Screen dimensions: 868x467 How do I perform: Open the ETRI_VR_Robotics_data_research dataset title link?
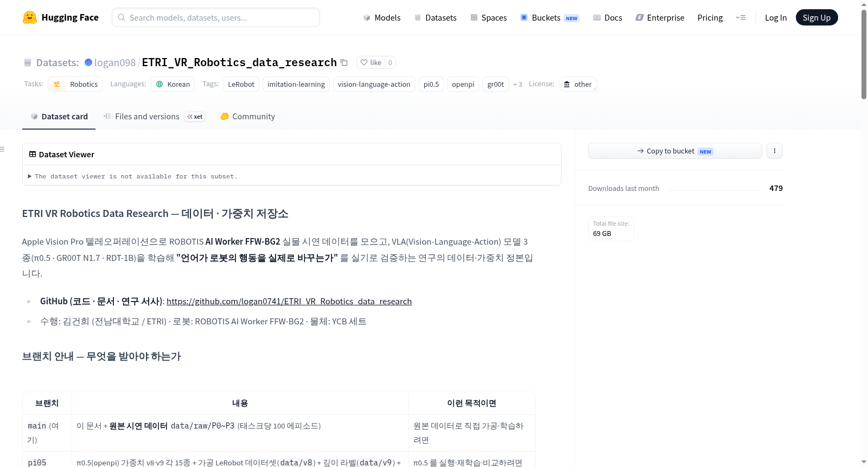tap(239, 62)
